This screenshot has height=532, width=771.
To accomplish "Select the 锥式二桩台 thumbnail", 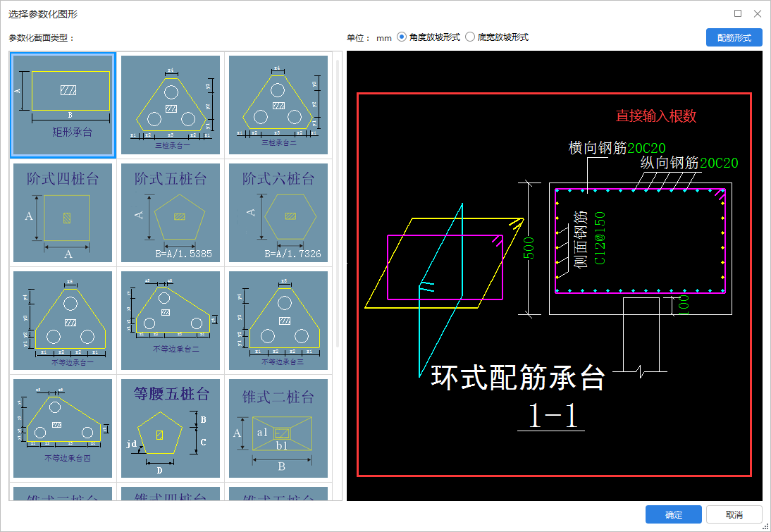I will [x=278, y=428].
